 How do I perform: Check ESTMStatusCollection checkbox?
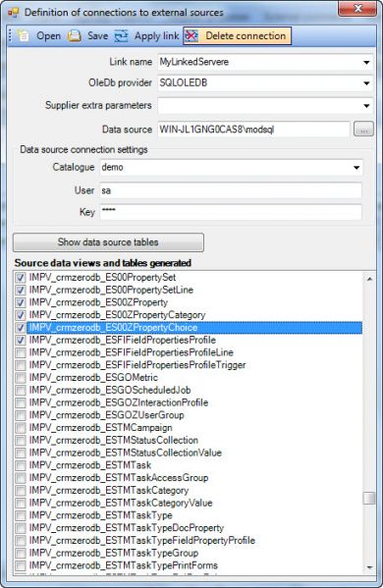click(21, 441)
